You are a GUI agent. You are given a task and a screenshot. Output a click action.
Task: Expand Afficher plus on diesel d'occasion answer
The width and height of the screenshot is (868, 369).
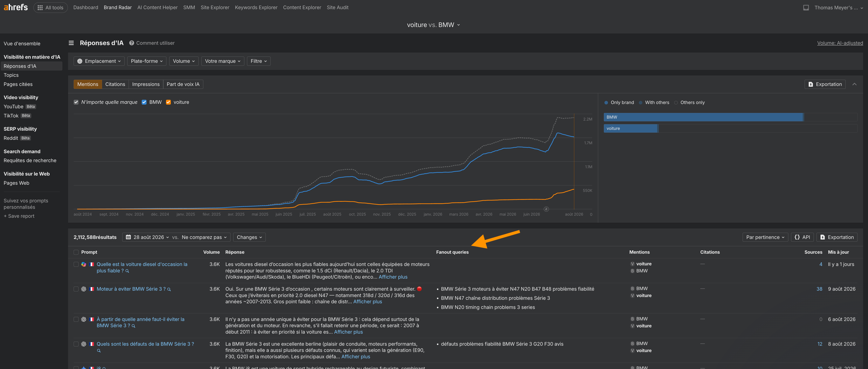click(393, 277)
